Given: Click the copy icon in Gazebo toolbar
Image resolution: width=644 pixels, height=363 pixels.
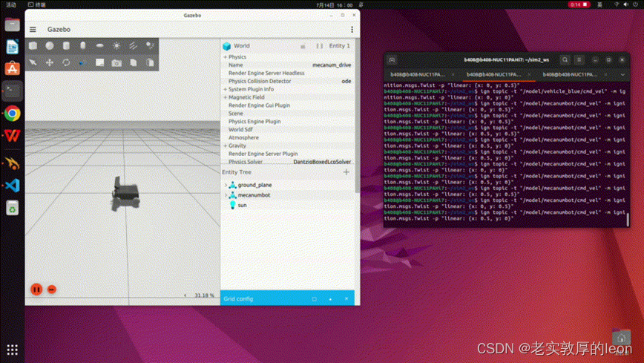Looking at the screenshot, I should pos(134,62).
